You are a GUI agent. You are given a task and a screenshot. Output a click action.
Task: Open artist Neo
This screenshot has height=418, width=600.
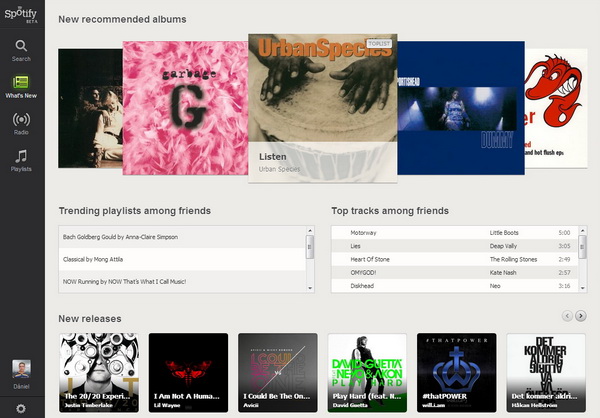[x=495, y=286]
